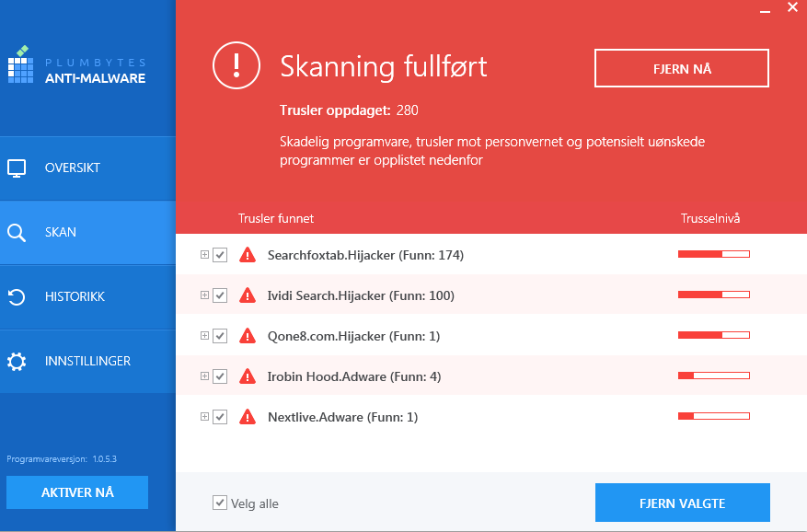Click the Trusselnivå column header

[710, 218]
